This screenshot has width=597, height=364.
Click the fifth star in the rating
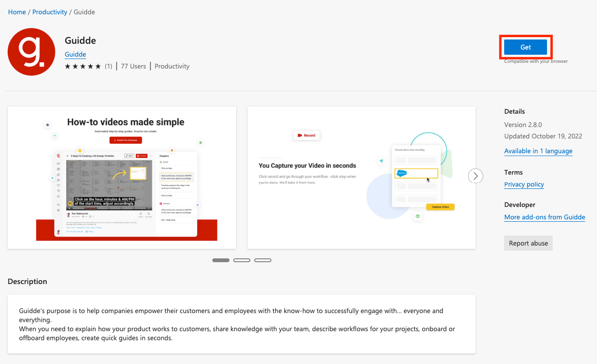(98, 66)
